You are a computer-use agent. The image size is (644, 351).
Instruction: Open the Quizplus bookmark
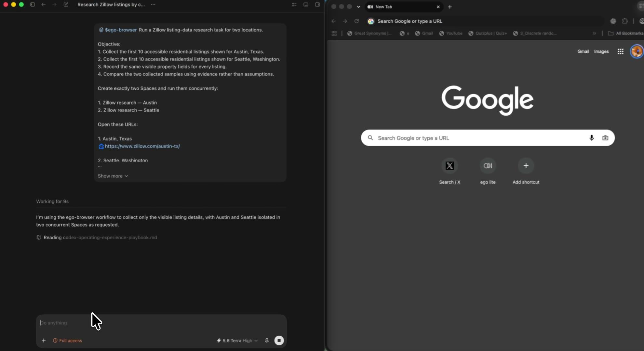click(x=488, y=33)
